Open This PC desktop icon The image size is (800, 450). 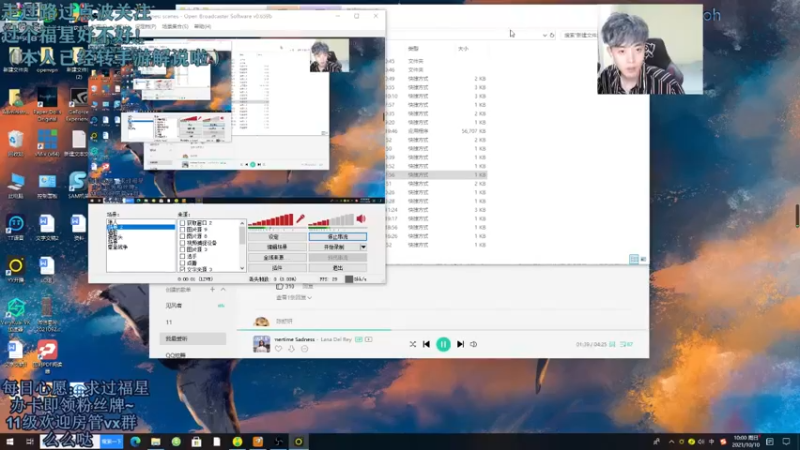(16, 185)
